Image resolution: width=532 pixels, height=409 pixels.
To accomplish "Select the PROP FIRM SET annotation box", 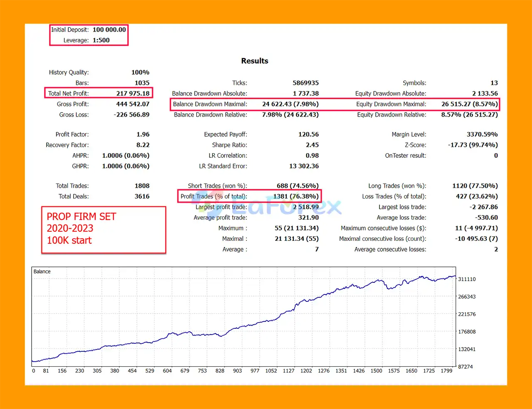I will point(103,229).
